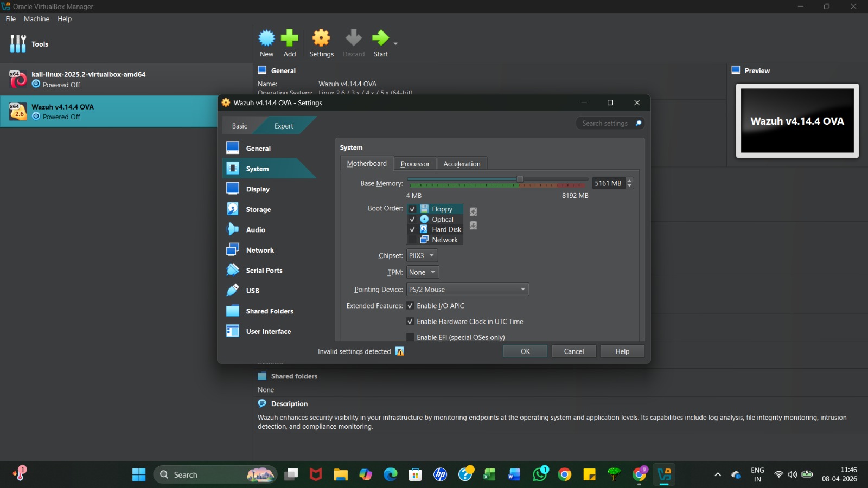Click the move boot device up arrow
This screenshot has height=488, width=868.
[473, 211]
